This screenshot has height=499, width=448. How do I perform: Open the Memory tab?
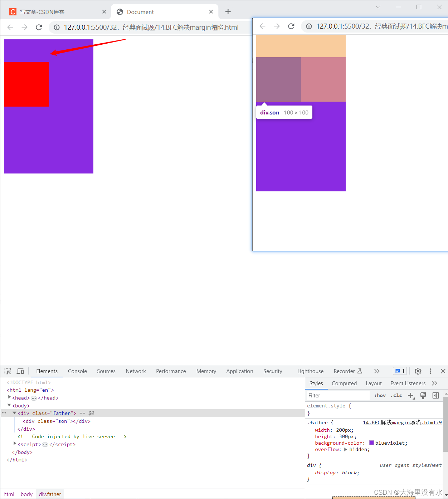coord(206,371)
